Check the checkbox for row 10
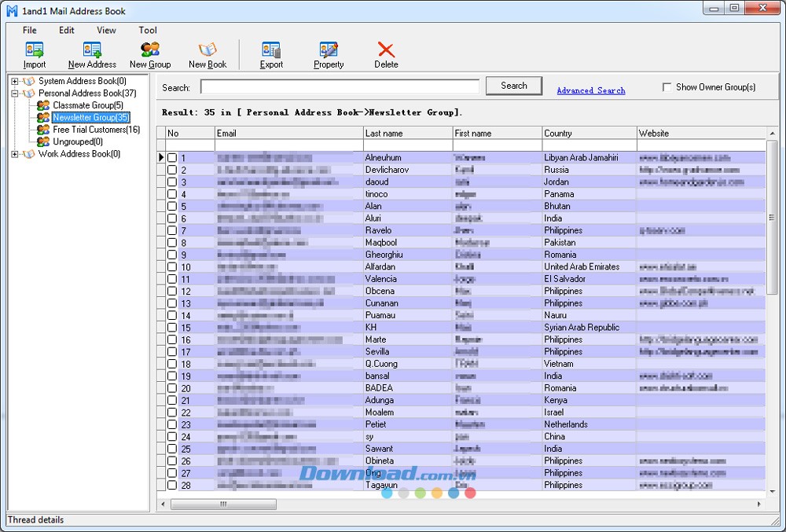The image size is (786, 532). tap(172, 267)
